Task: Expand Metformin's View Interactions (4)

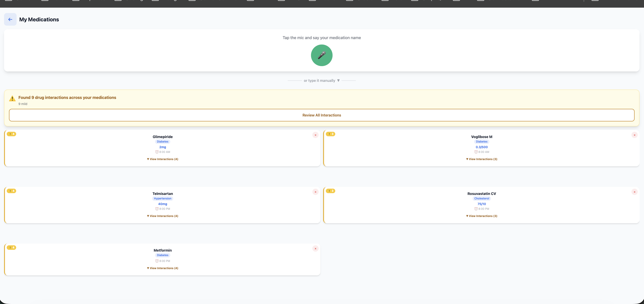Action: pos(162,268)
